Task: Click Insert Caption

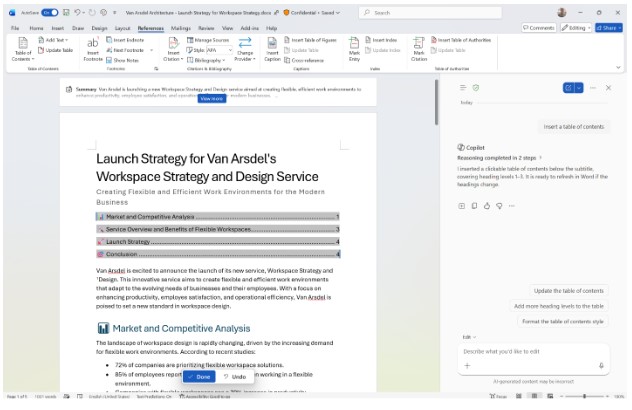Action: (272, 50)
